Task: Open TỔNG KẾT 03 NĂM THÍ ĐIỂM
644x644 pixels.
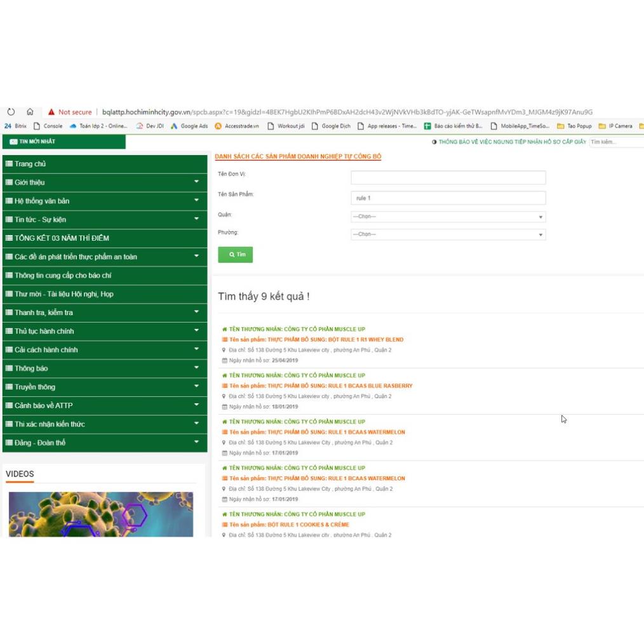Action: 62,238
